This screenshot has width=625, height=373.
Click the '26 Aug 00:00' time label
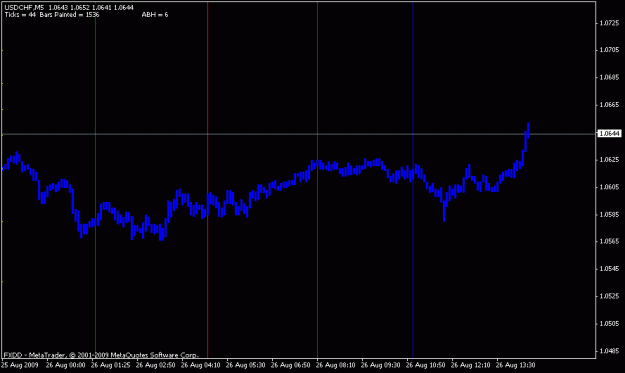(x=65, y=365)
